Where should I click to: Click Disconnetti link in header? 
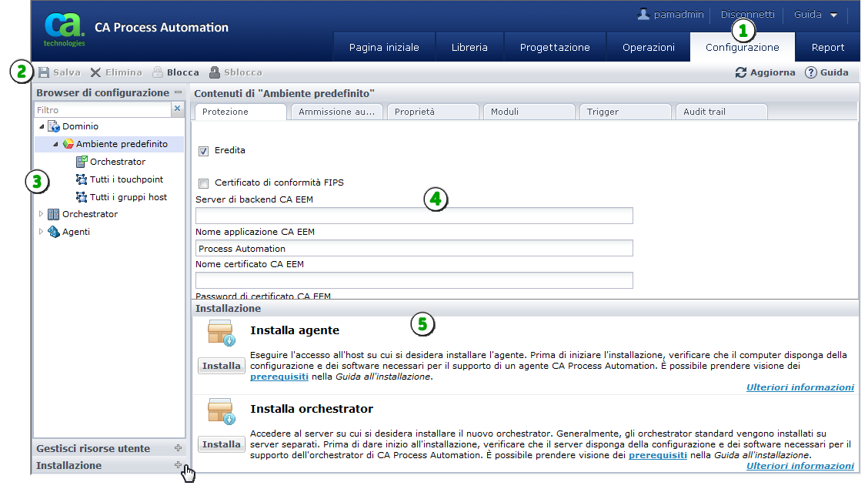(x=747, y=15)
